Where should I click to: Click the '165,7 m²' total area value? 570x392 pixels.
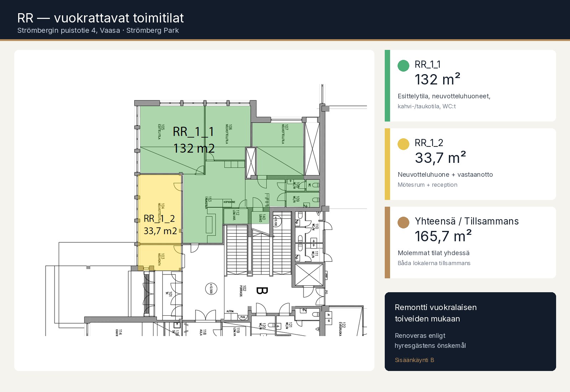click(443, 236)
